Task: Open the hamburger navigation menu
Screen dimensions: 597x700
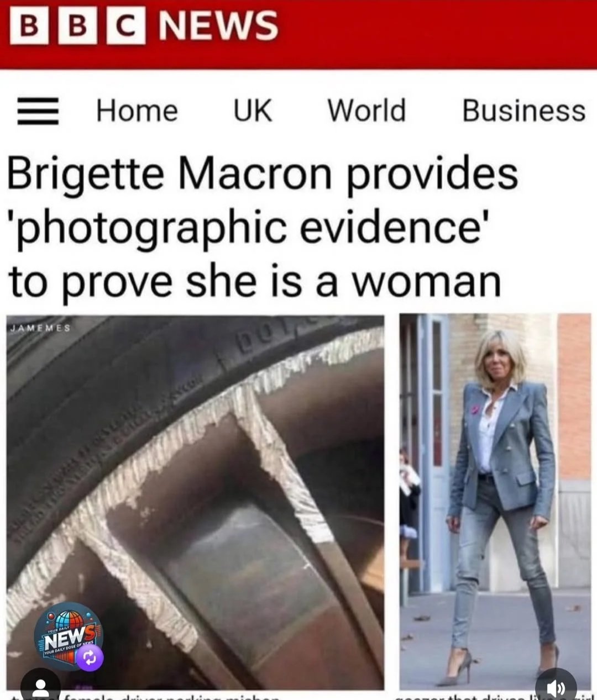Action: (x=38, y=110)
